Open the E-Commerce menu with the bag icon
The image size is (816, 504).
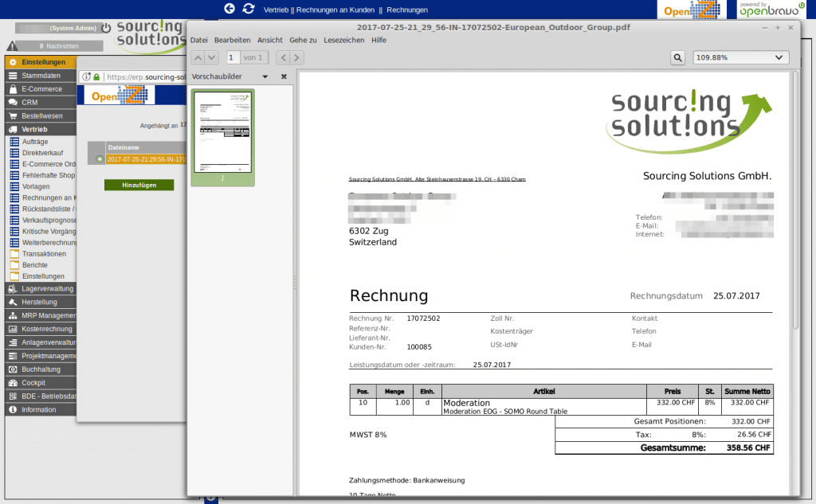pos(41,89)
